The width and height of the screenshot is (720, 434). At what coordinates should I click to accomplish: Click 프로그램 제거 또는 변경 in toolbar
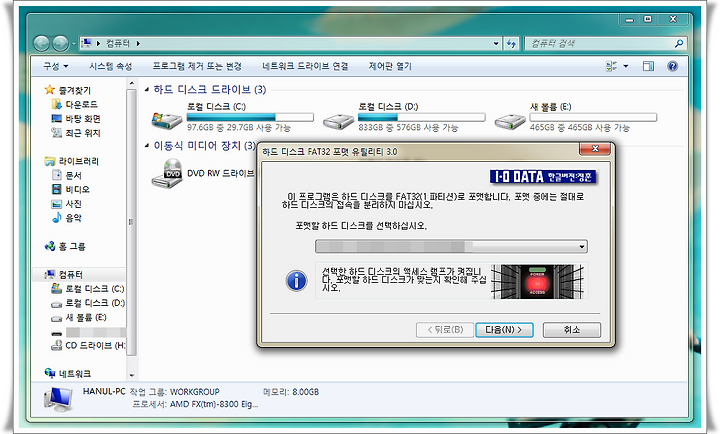[x=197, y=66]
